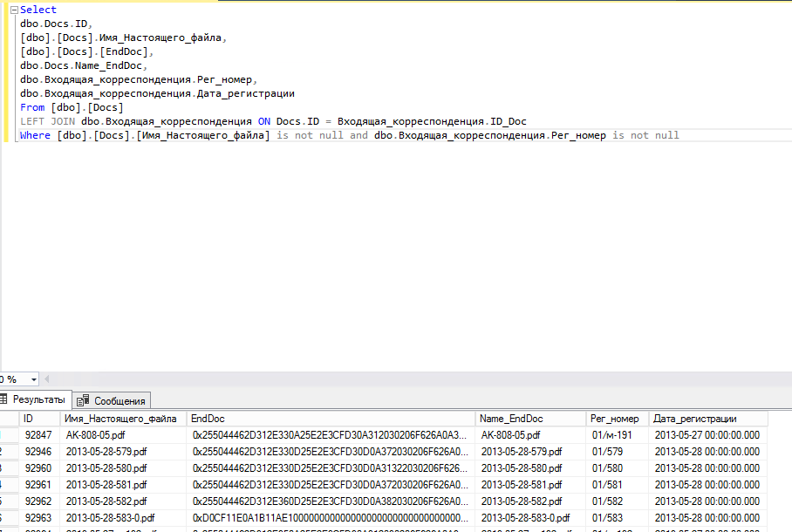Viewport: 792px width, 532px height.
Task: Click the LEFT JOIN keywords in the query
Action: pyautogui.click(x=47, y=122)
